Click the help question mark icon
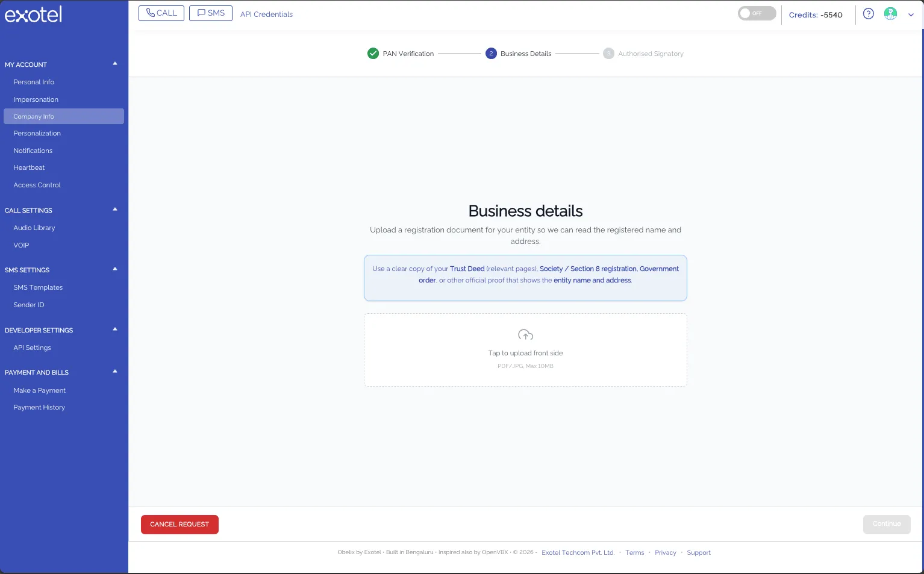 point(868,14)
